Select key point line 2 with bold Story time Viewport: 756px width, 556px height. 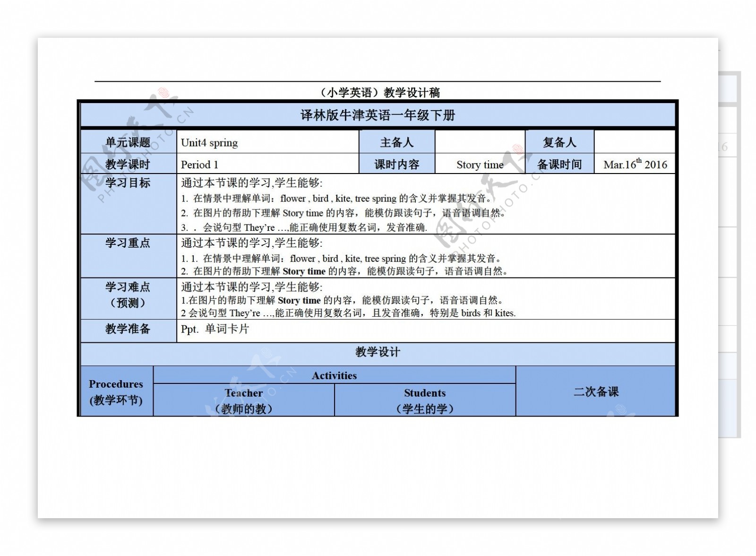tap(345, 271)
